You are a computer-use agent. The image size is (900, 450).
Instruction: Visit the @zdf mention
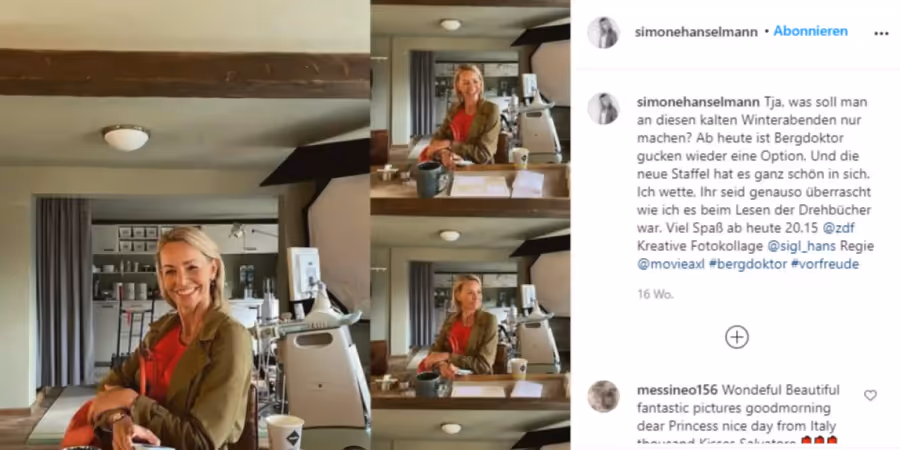[839, 228]
